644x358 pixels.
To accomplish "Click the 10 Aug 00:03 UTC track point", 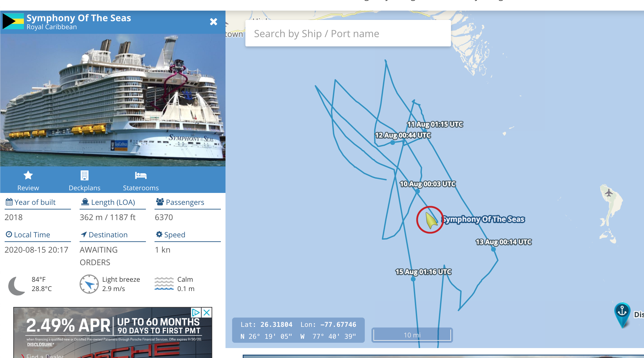I will 418,191.
